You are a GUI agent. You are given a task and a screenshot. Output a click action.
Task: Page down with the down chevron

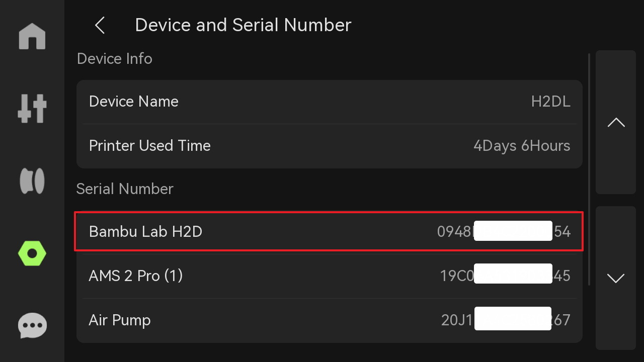pos(616,278)
